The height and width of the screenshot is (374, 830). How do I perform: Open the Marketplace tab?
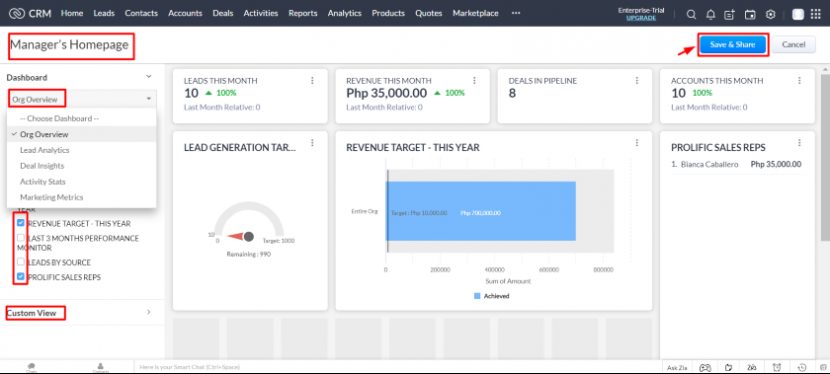point(475,13)
